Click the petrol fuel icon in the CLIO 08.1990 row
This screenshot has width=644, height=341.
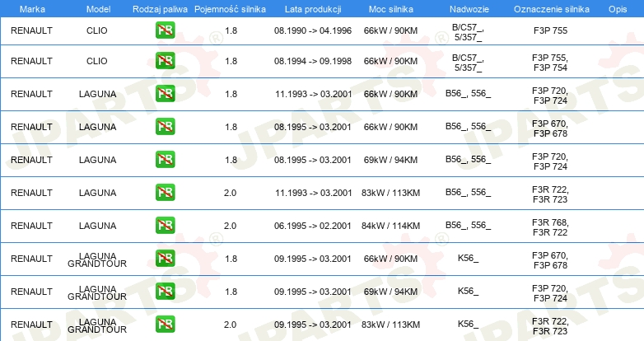coord(165,30)
